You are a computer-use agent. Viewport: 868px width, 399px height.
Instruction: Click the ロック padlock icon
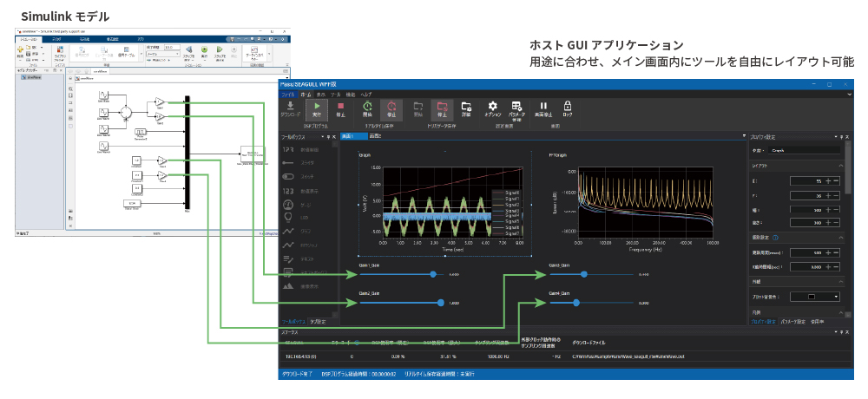[567, 106]
